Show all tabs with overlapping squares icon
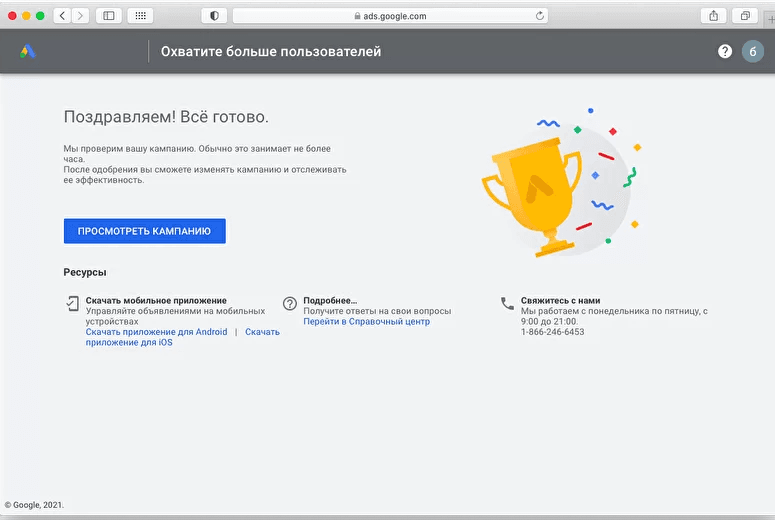Viewport: 775px width, 520px height. 745,16
